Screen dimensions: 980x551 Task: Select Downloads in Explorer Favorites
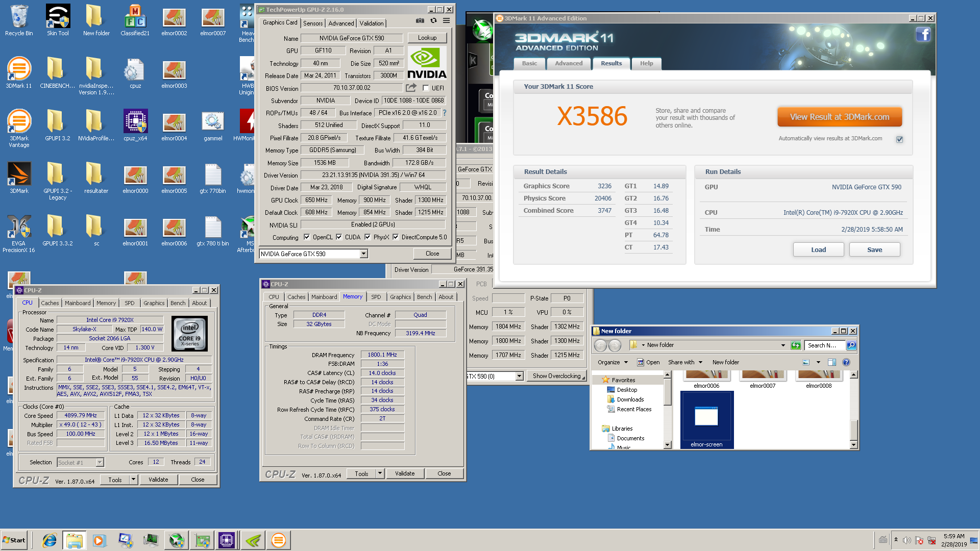tap(630, 399)
